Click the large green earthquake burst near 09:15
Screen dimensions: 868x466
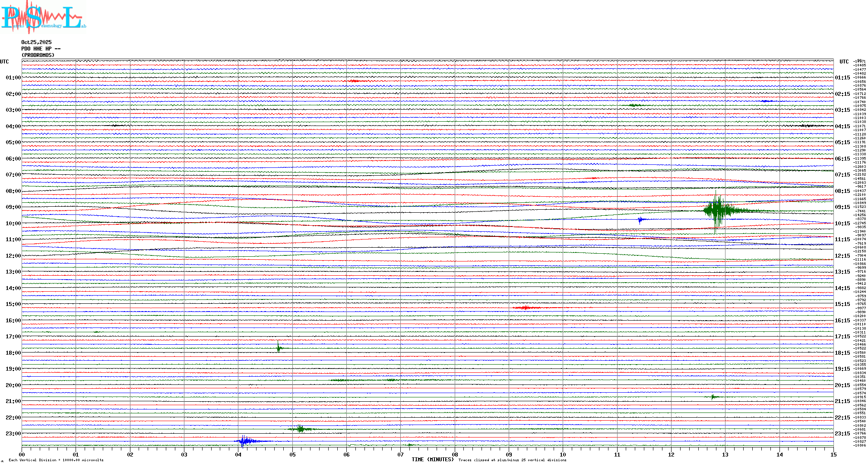click(717, 211)
